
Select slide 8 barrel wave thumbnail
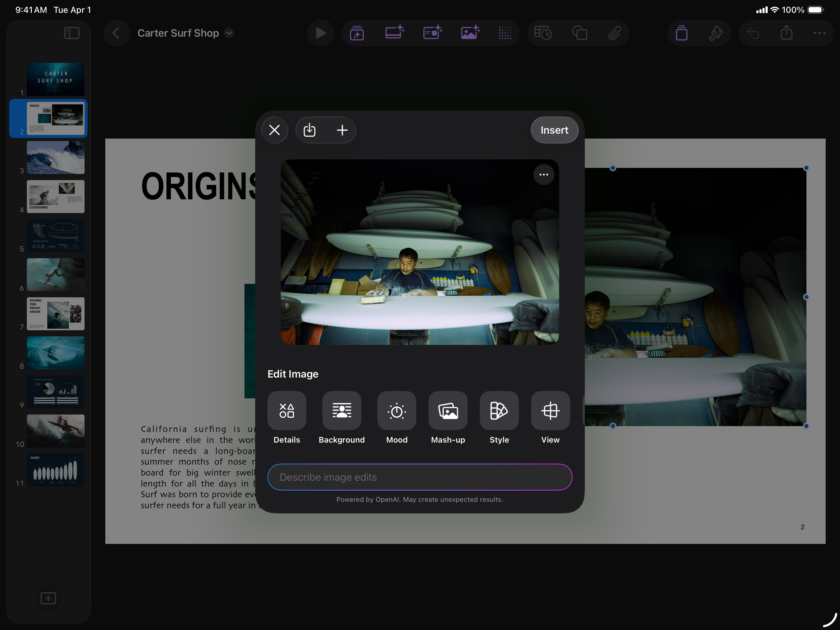coord(56,353)
